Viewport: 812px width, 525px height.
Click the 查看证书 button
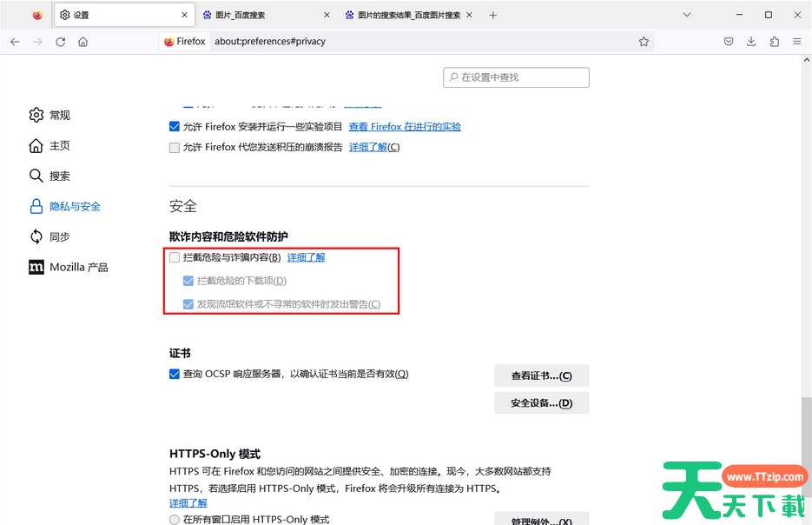(x=541, y=376)
